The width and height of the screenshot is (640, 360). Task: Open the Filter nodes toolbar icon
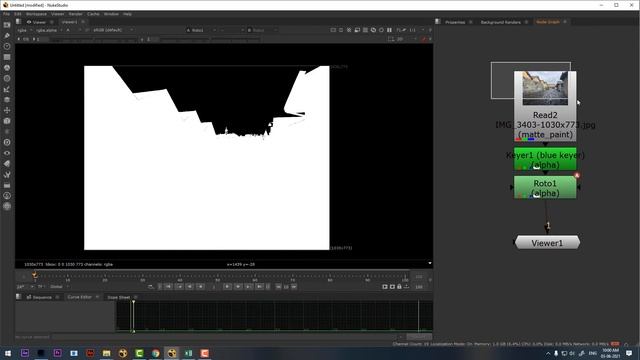pos(7,78)
